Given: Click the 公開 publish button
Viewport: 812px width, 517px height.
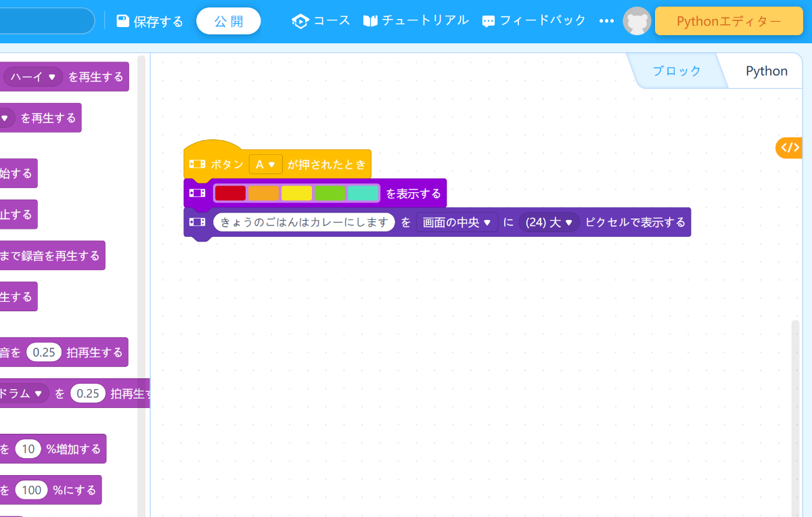Looking at the screenshot, I should coord(228,20).
